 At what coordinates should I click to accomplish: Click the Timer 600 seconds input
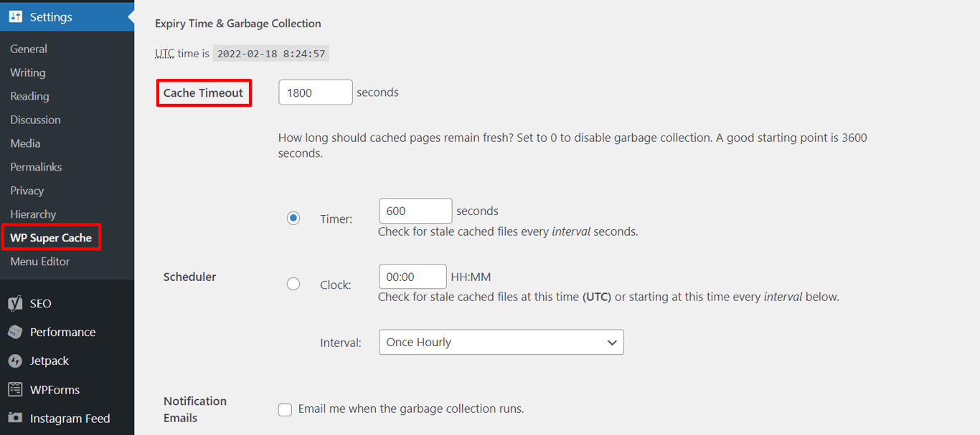pyautogui.click(x=415, y=210)
